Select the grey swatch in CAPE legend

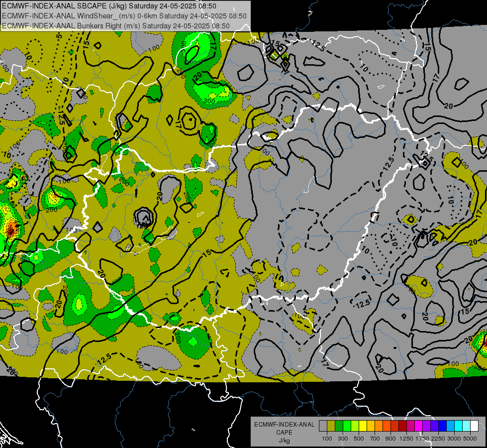point(323,426)
